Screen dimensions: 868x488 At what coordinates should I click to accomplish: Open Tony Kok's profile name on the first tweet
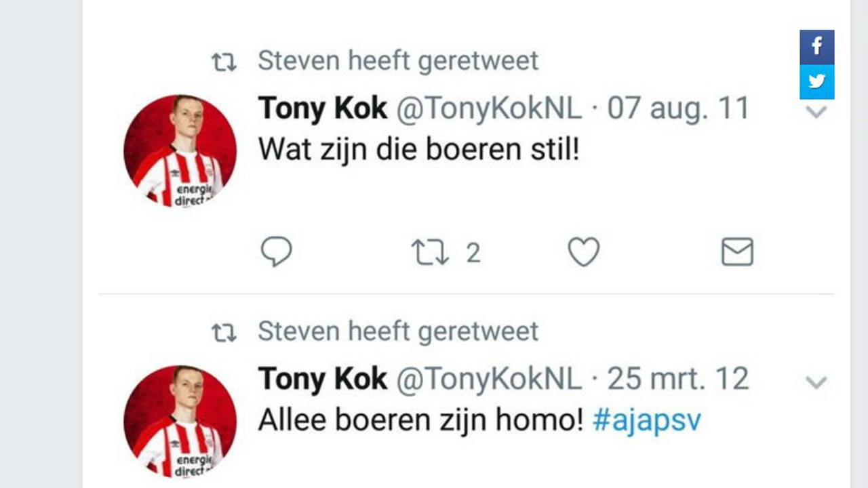point(322,108)
